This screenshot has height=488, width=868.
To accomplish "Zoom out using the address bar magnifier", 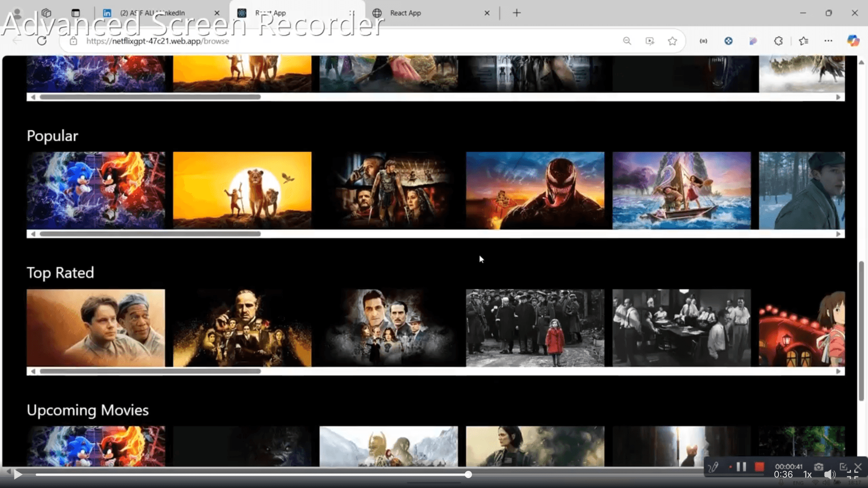I will click(x=627, y=41).
